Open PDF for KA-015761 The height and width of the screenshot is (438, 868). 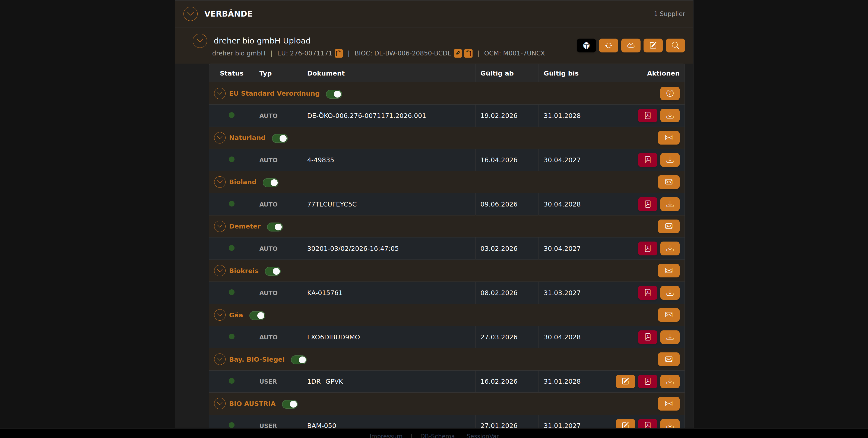(x=647, y=293)
